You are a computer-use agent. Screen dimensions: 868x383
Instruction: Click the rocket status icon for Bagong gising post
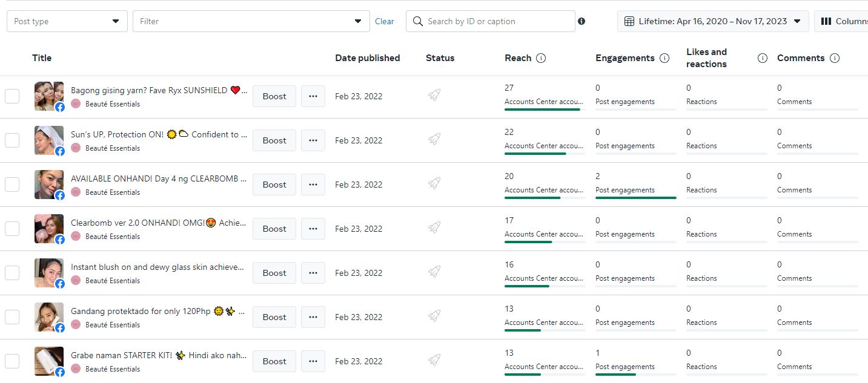434,95
